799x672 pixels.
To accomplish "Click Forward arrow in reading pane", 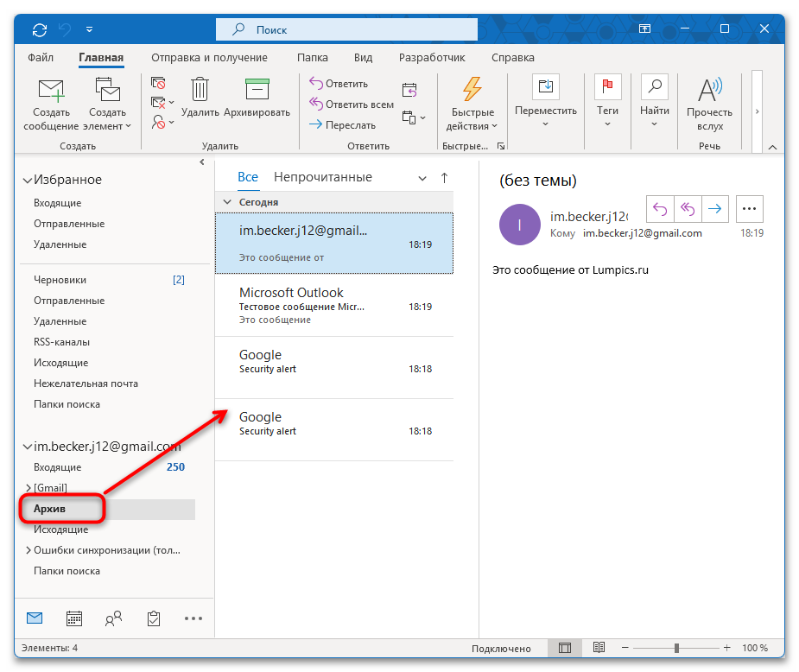I will 715,208.
